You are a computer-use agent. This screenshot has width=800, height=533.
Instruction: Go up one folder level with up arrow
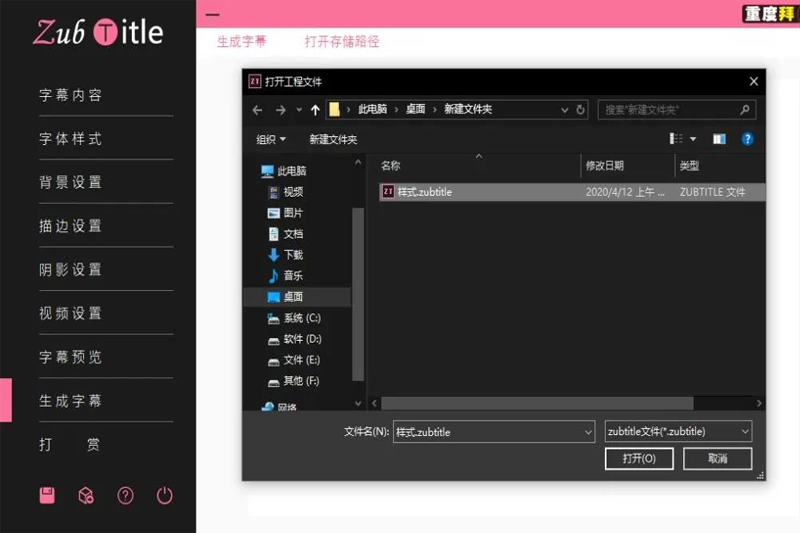[315, 110]
